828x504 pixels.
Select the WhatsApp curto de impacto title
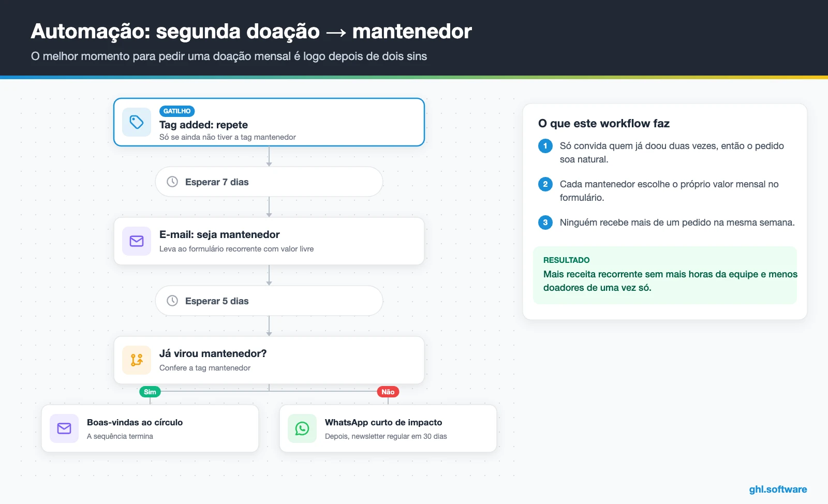click(383, 422)
